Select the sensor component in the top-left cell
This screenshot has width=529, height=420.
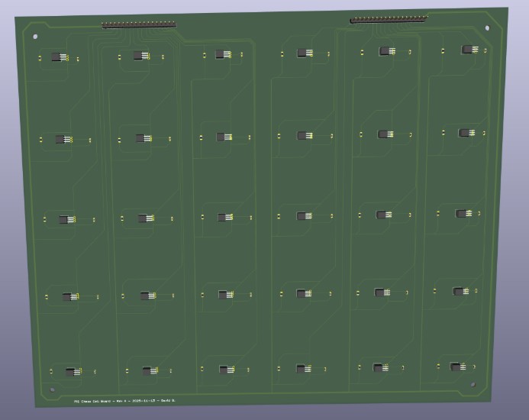(x=60, y=57)
